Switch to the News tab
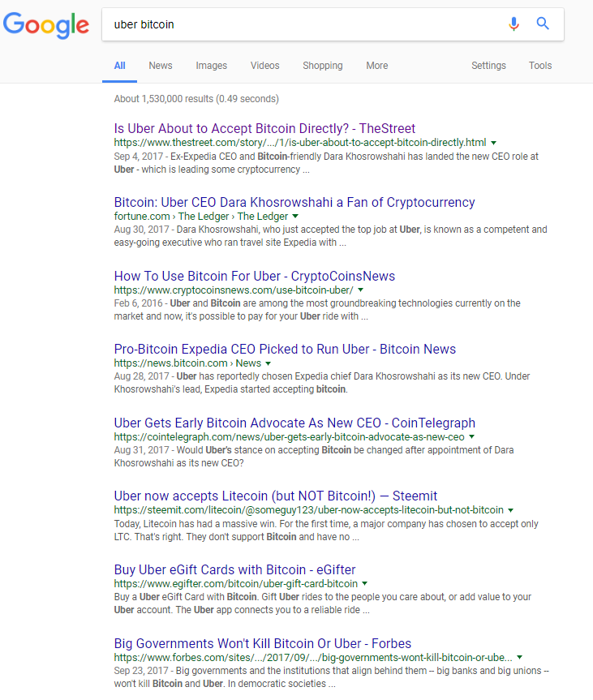 point(161,66)
